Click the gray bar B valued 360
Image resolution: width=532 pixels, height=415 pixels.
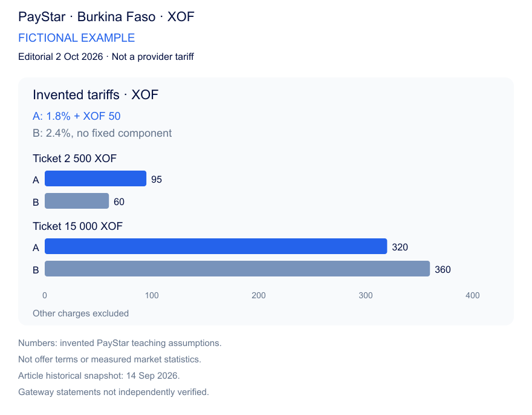click(x=237, y=269)
